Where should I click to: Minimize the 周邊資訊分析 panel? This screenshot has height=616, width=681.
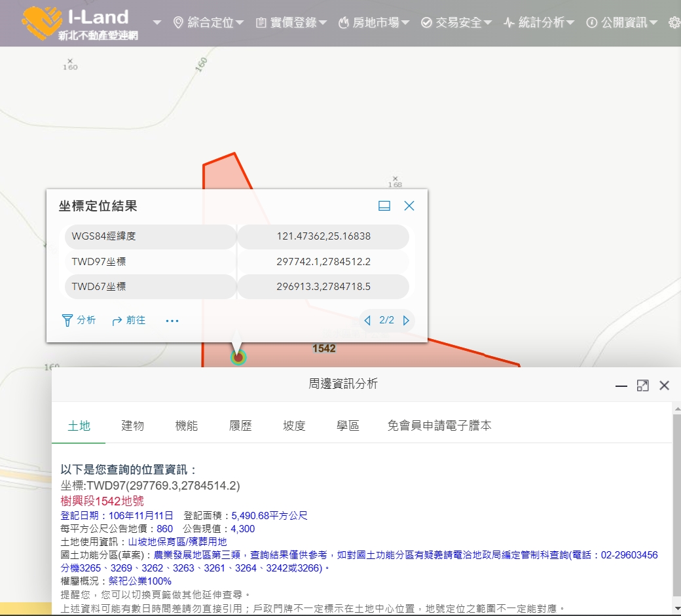click(621, 386)
